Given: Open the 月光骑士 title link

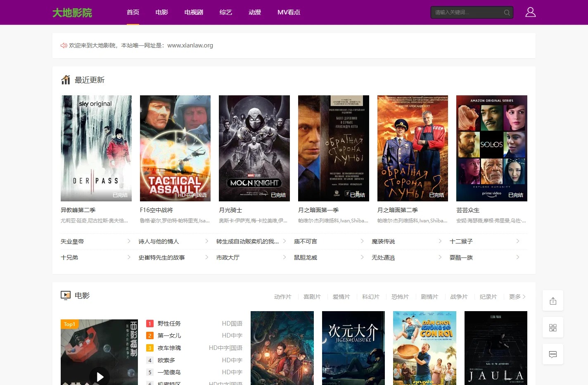Looking at the screenshot, I should coord(230,210).
